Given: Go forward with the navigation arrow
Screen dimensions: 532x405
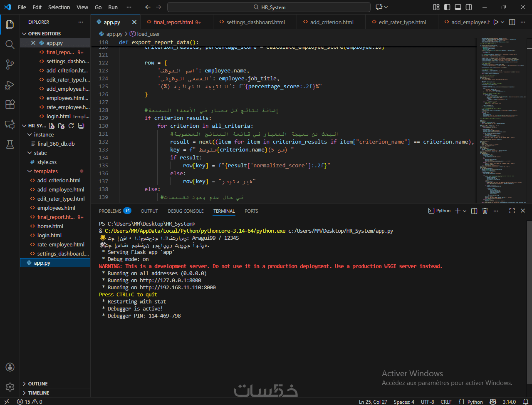Looking at the screenshot, I should 159,7.
